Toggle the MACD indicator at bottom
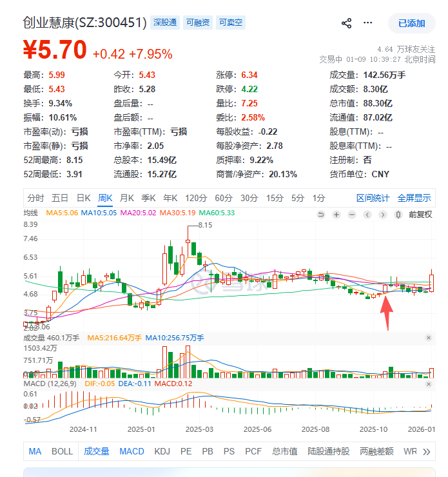This screenshot has height=477, width=448. click(x=131, y=451)
